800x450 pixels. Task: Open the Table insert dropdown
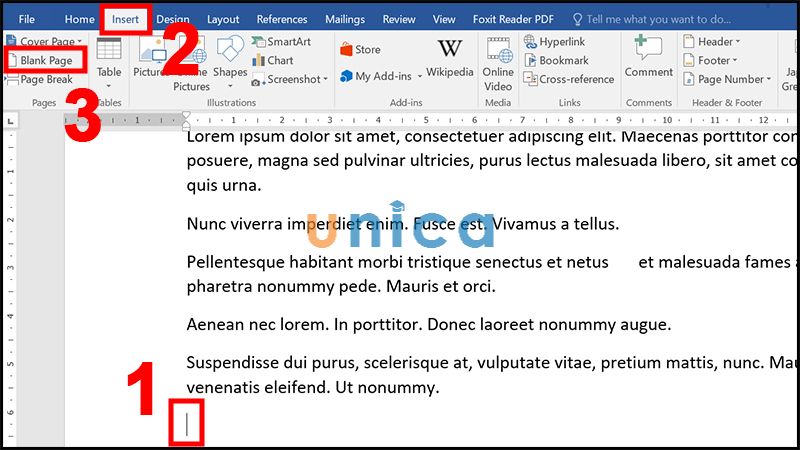(x=109, y=63)
